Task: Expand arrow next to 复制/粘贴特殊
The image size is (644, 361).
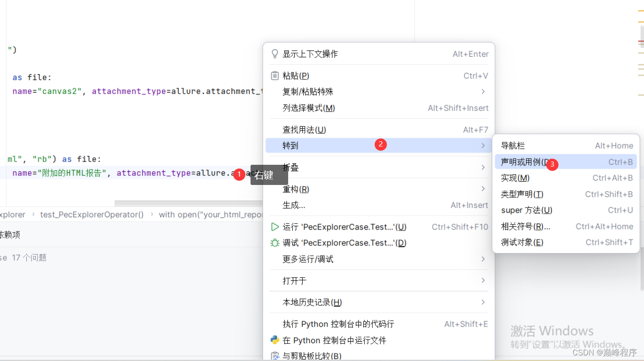Action: tap(483, 92)
